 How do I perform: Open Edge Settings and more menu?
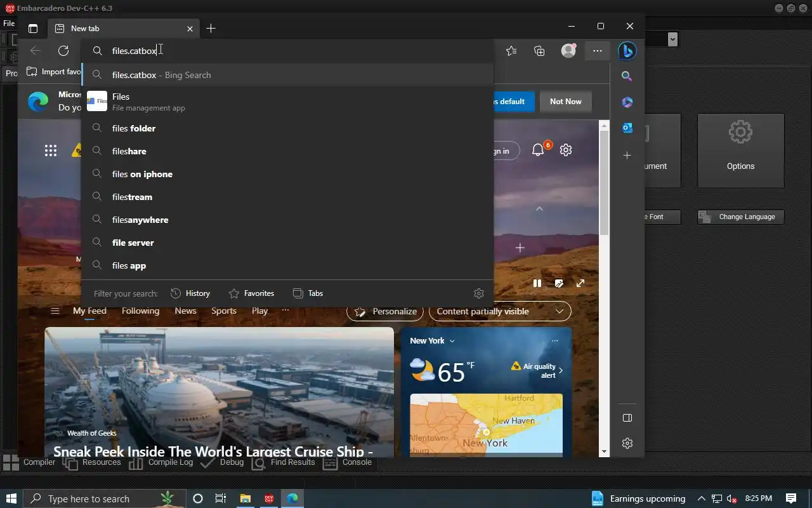[x=598, y=51]
